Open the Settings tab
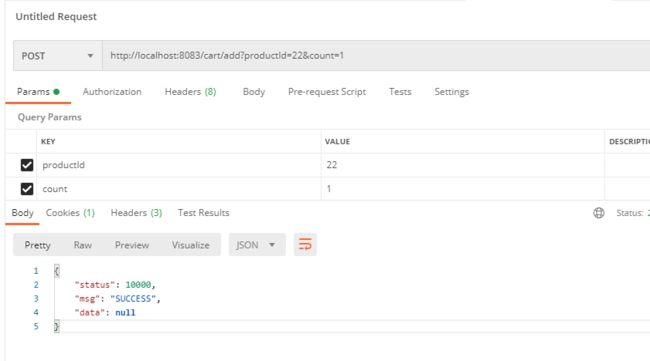650x361 pixels. tap(451, 92)
